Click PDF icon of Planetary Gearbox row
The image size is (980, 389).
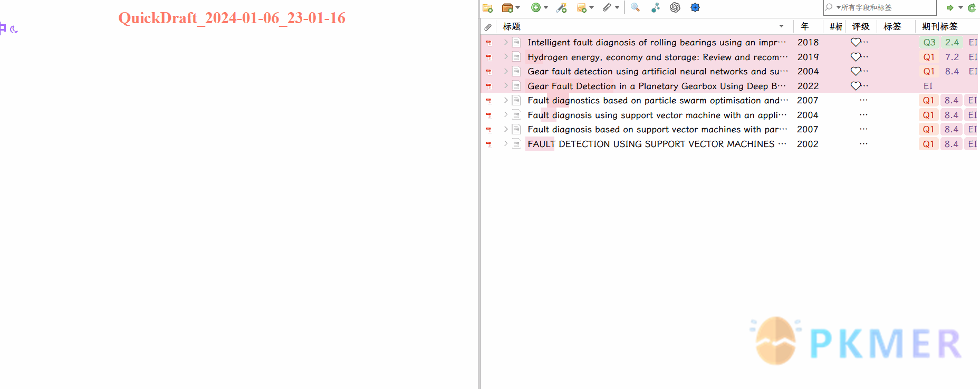(x=489, y=86)
